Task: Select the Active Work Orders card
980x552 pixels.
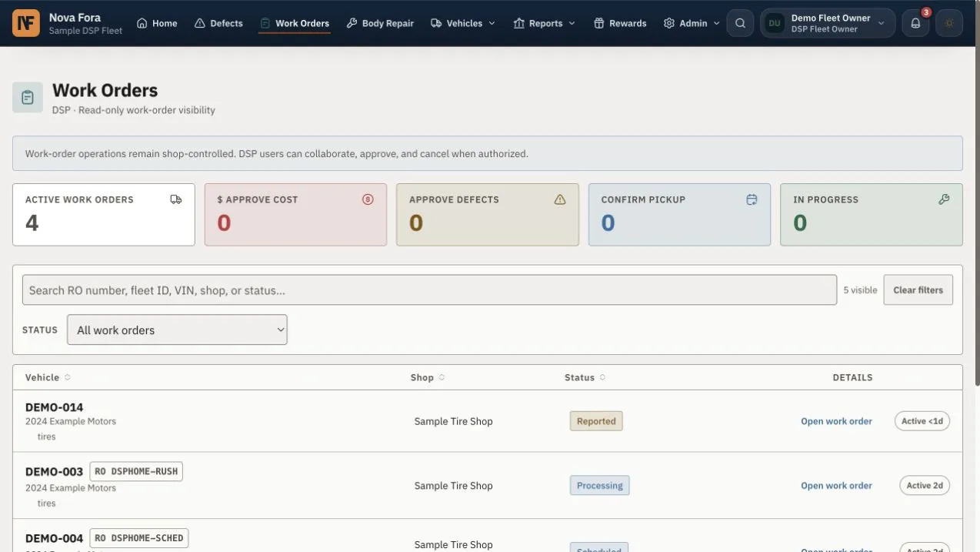Action: [x=104, y=215]
